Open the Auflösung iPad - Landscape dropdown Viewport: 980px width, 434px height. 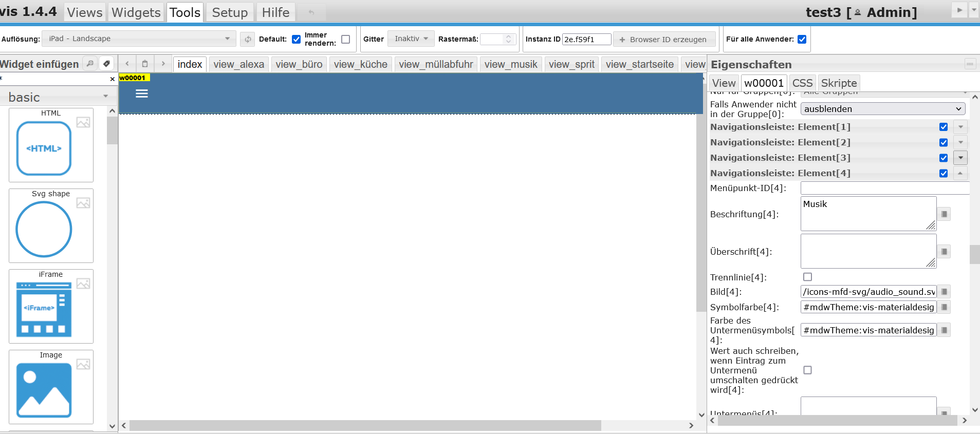pyautogui.click(x=139, y=39)
